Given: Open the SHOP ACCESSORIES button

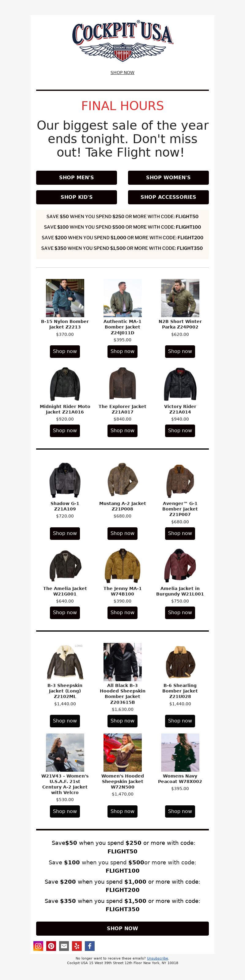Looking at the screenshot, I should [x=168, y=197].
